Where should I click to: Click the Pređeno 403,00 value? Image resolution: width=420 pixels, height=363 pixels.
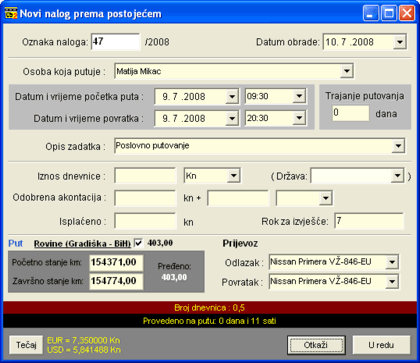pos(174,277)
